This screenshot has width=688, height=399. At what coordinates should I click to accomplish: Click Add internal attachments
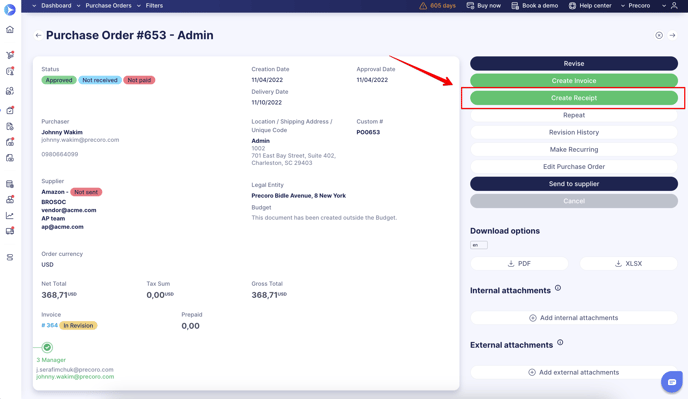pos(574,318)
